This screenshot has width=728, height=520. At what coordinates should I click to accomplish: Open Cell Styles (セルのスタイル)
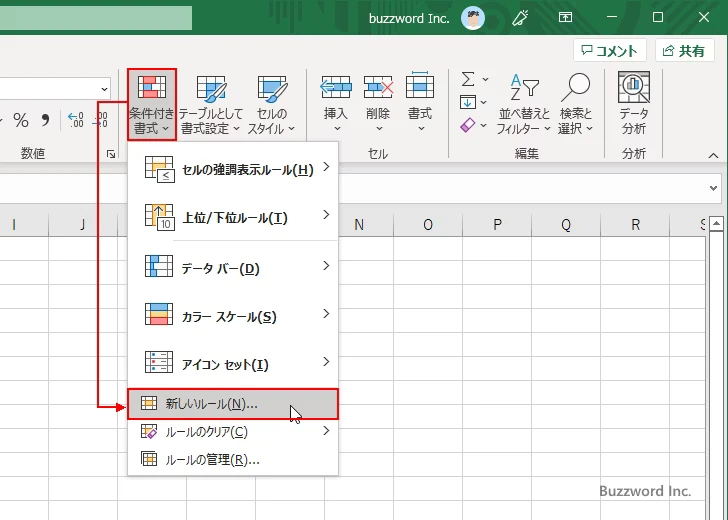point(272,104)
